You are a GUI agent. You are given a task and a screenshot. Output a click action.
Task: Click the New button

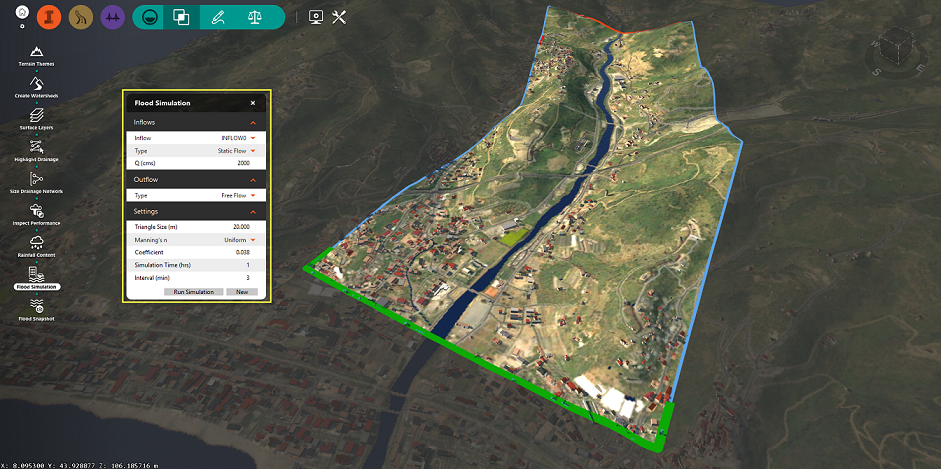point(242,292)
